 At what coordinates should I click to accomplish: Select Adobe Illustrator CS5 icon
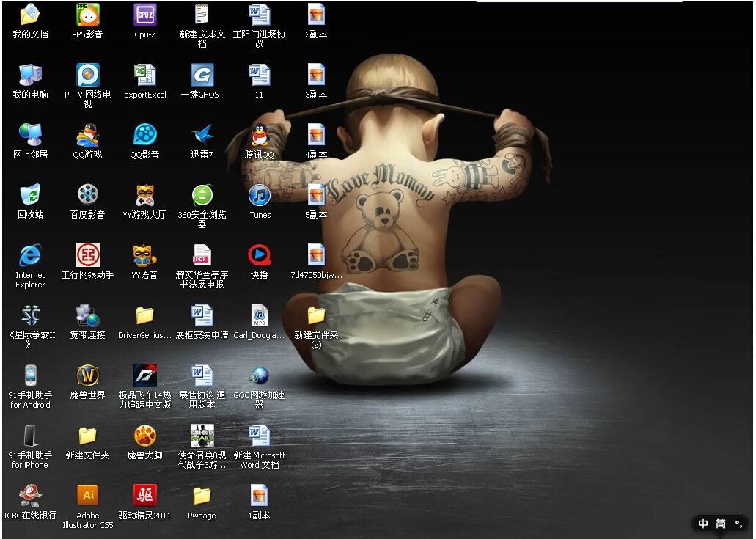coord(87,496)
